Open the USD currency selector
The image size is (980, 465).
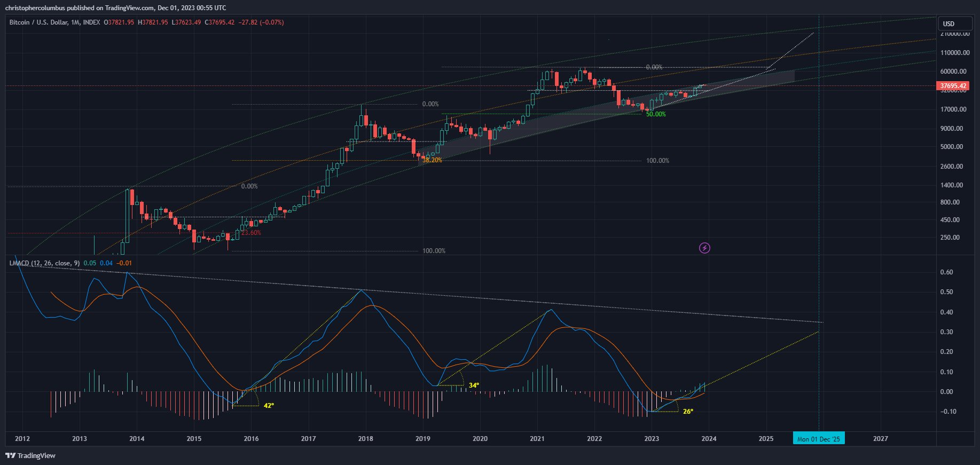point(954,23)
